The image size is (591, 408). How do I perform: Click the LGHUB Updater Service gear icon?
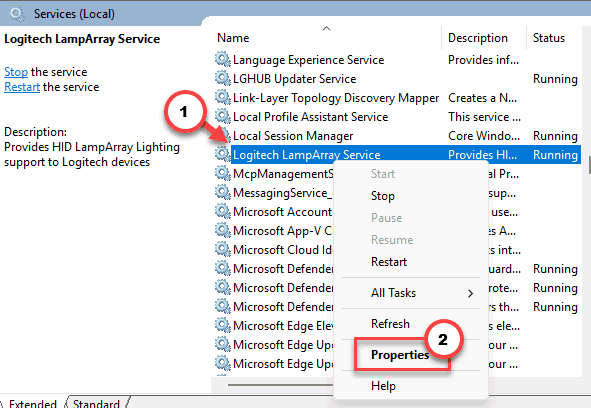222,78
